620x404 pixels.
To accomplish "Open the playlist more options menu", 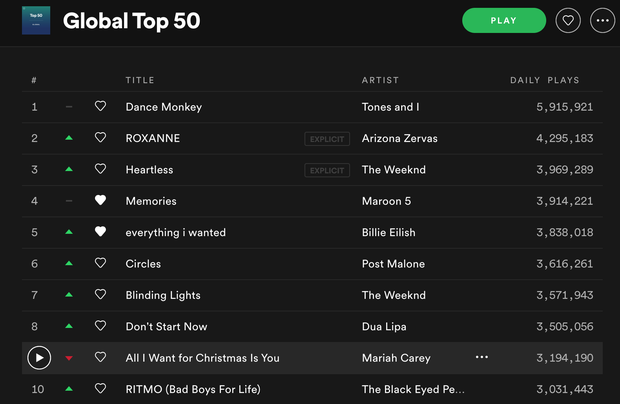I will click(x=601, y=20).
